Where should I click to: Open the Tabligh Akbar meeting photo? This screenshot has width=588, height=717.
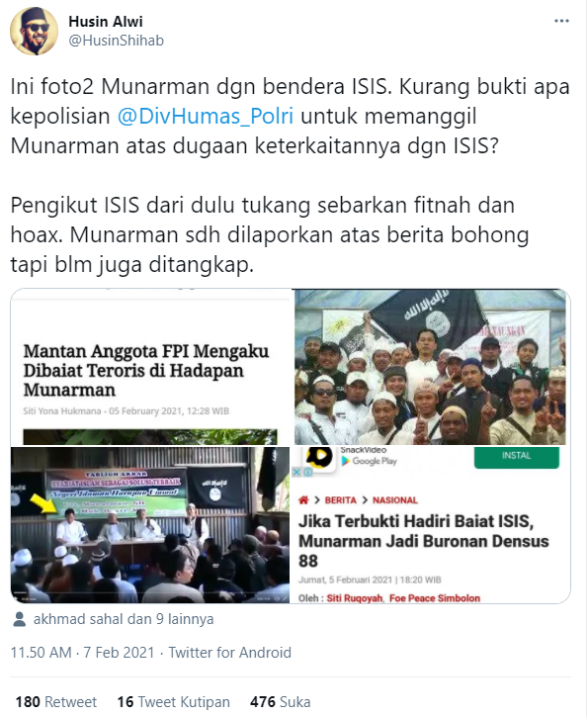pyautogui.click(x=150, y=525)
